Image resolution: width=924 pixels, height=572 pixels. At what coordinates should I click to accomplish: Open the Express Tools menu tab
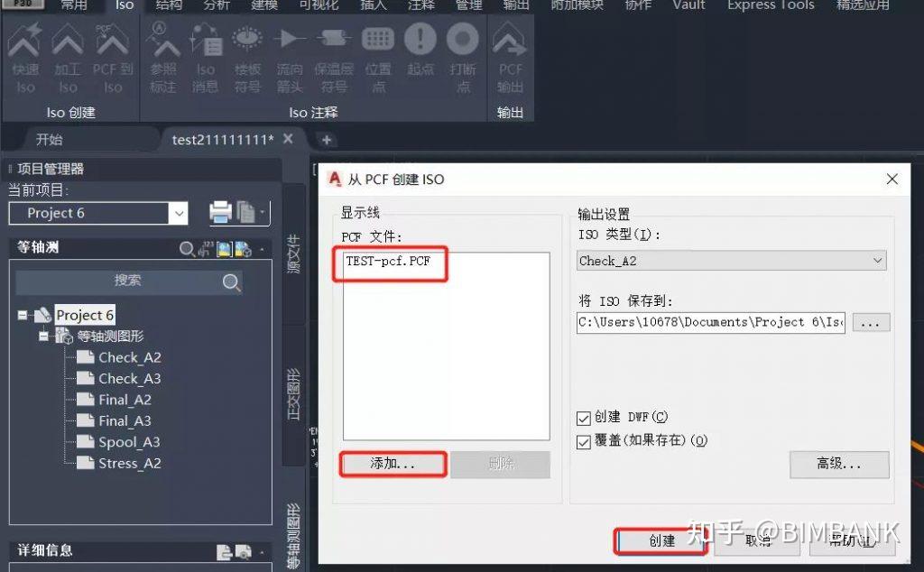pyautogui.click(x=770, y=6)
